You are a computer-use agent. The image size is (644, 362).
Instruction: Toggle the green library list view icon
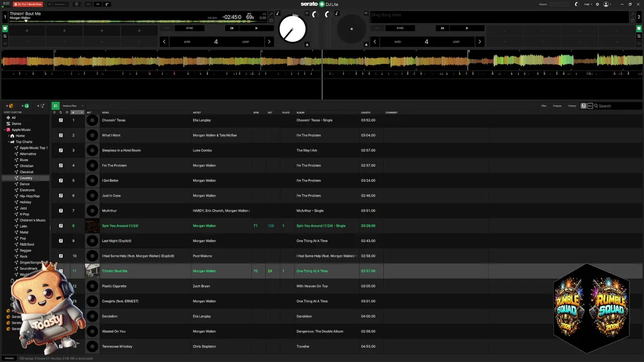(55, 106)
